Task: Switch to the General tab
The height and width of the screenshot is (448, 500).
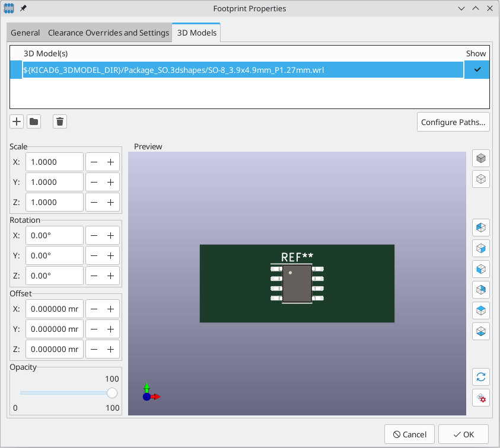Action: [x=25, y=33]
